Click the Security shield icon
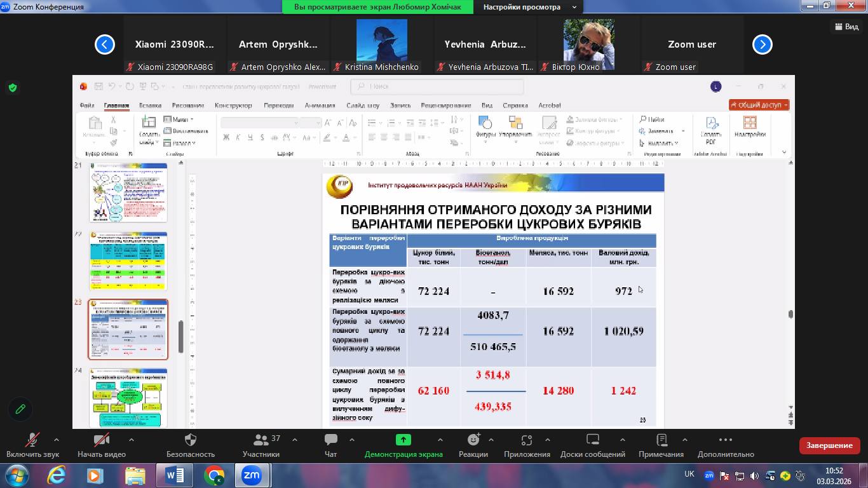 190,440
